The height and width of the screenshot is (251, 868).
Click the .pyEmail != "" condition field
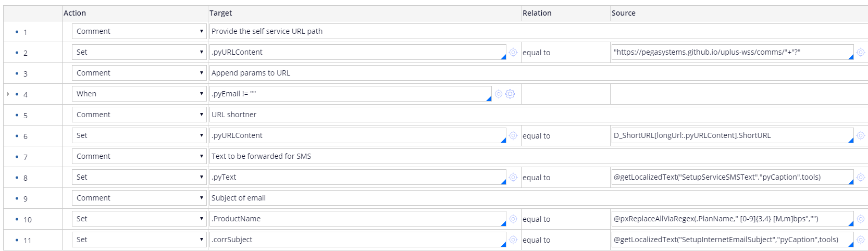click(x=349, y=94)
